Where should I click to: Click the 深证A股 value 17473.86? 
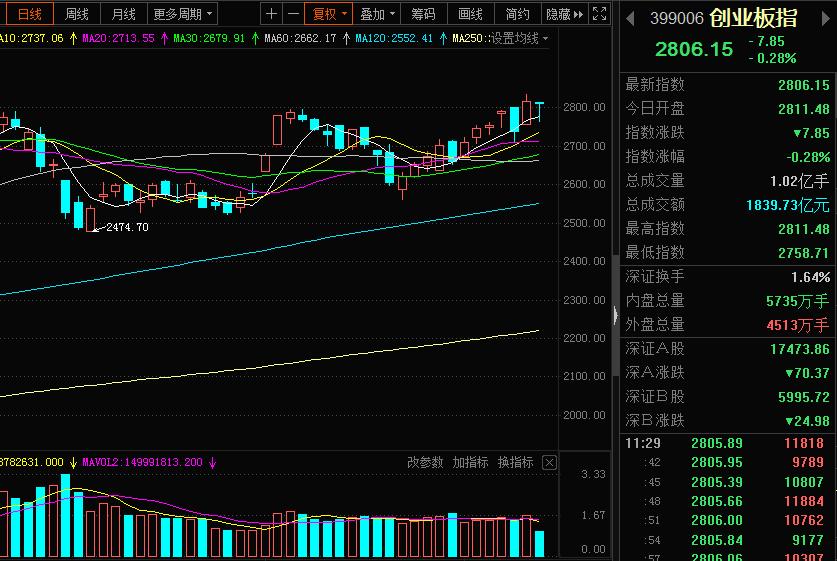(800, 349)
